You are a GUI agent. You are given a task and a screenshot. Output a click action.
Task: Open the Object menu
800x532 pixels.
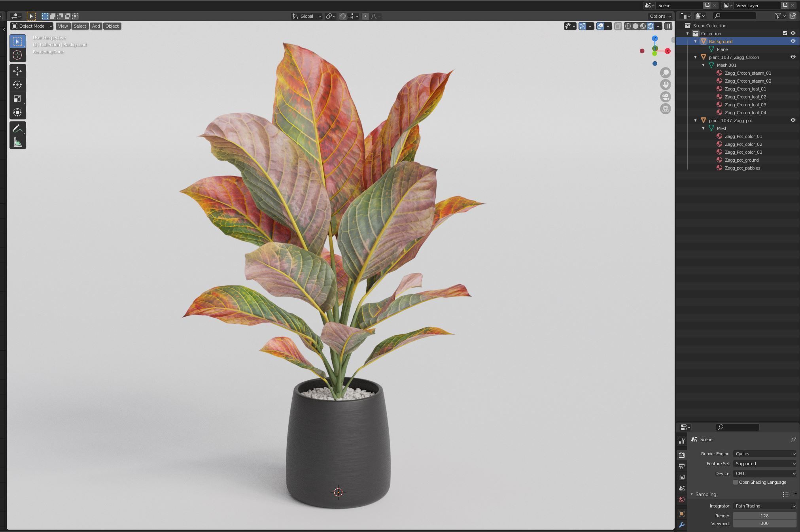tap(112, 26)
